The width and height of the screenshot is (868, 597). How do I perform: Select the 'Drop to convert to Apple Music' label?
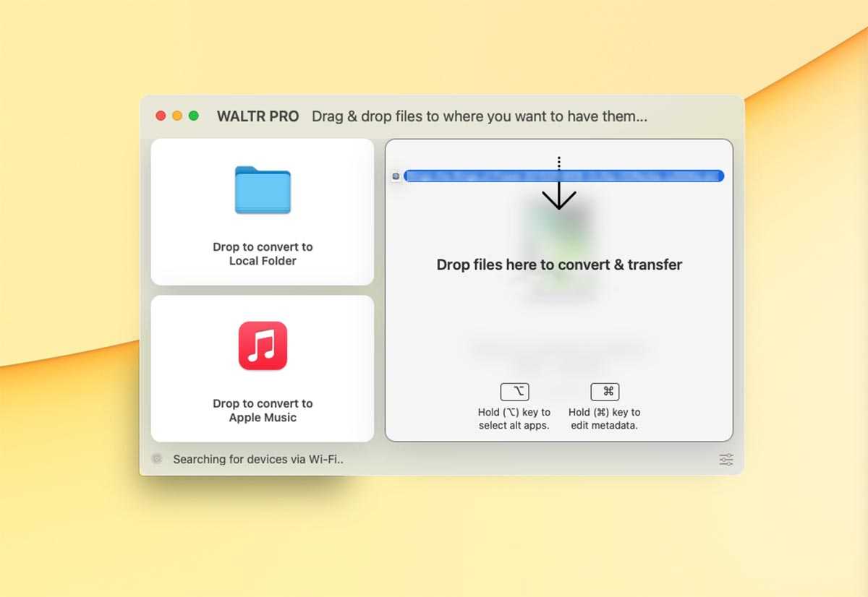(x=263, y=411)
